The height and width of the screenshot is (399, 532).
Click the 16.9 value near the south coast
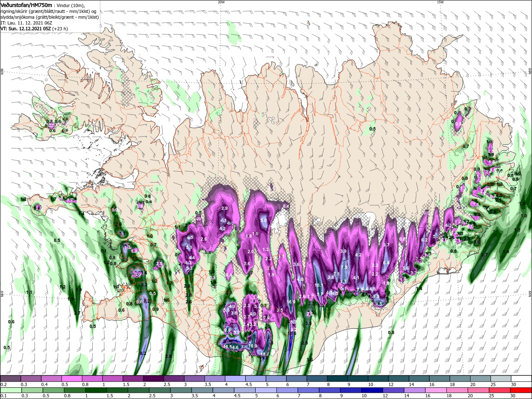click(253, 346)
